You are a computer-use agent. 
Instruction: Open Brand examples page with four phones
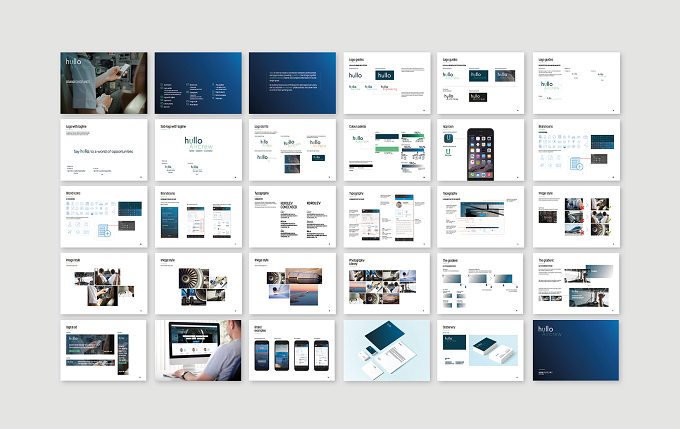[292, 350]
